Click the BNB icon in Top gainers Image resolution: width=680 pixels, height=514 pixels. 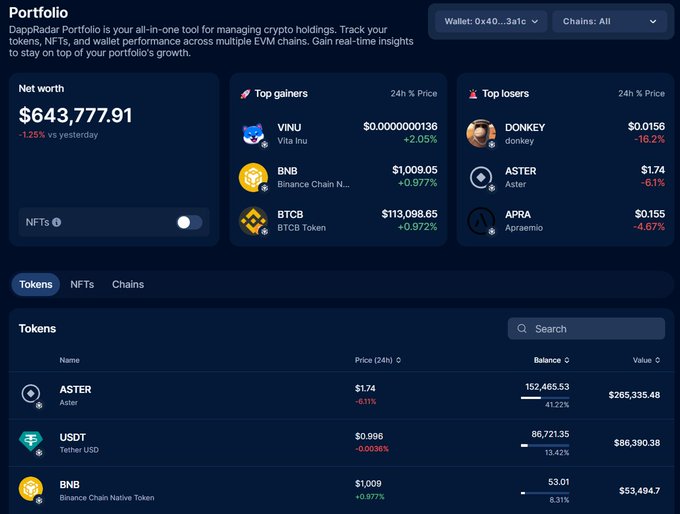tap(253, 177)
